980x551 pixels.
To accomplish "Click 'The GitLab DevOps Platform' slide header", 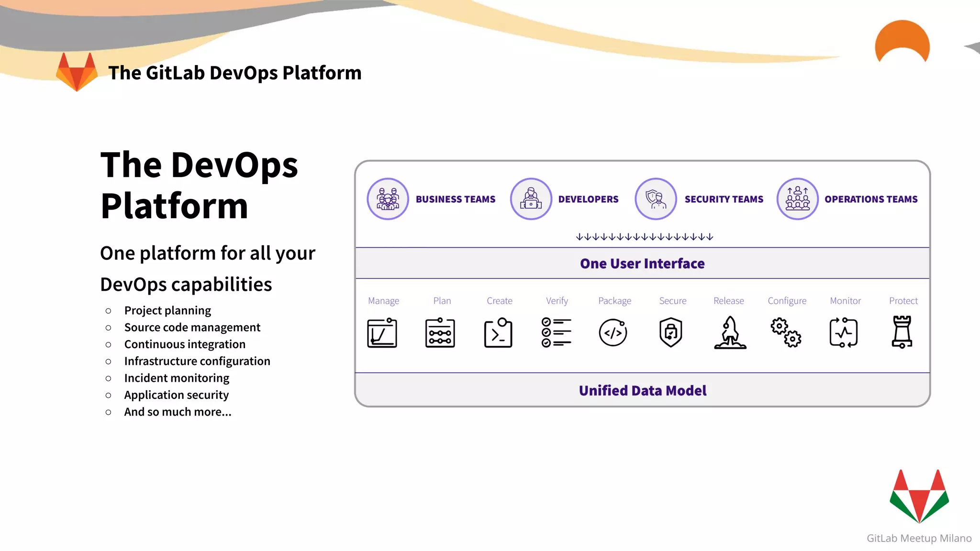I will pyautogui.click(x=235, y=73).
